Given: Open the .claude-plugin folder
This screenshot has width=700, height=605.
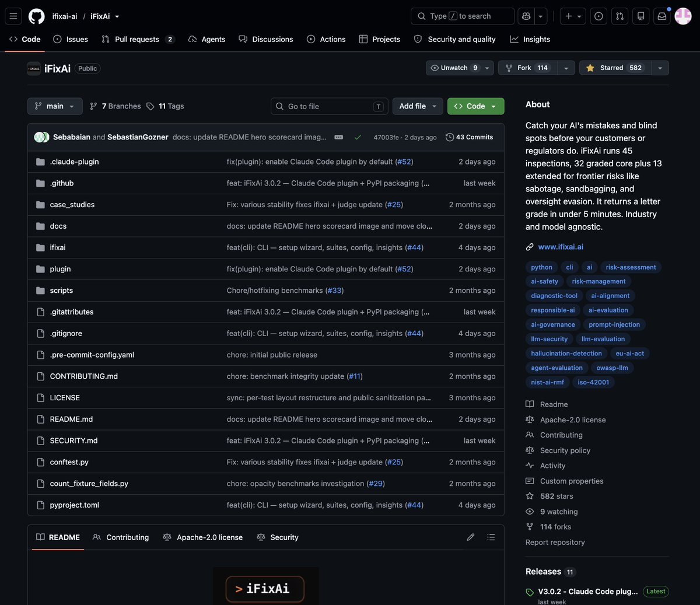Looking at the screenshot, I should tap(74, 162).
